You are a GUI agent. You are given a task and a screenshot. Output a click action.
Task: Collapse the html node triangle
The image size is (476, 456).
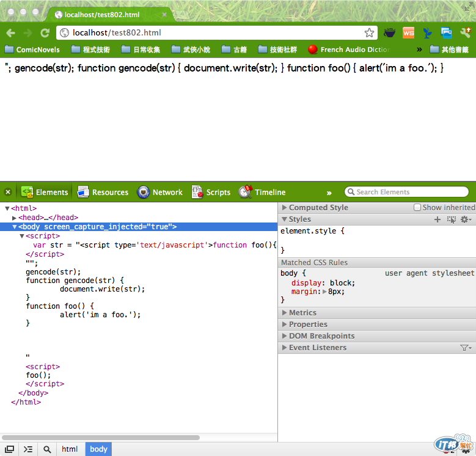(7, 208)
